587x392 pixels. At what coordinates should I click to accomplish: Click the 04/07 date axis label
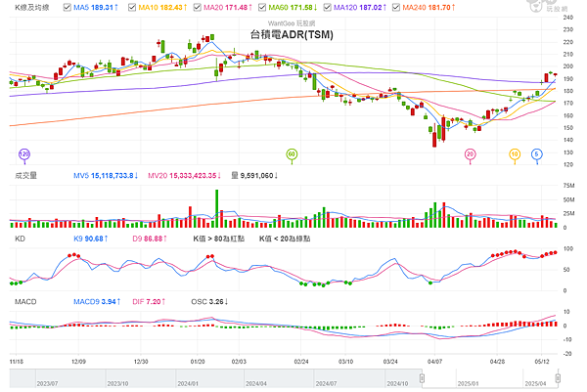pyautogui.click(x=434, y=362)
